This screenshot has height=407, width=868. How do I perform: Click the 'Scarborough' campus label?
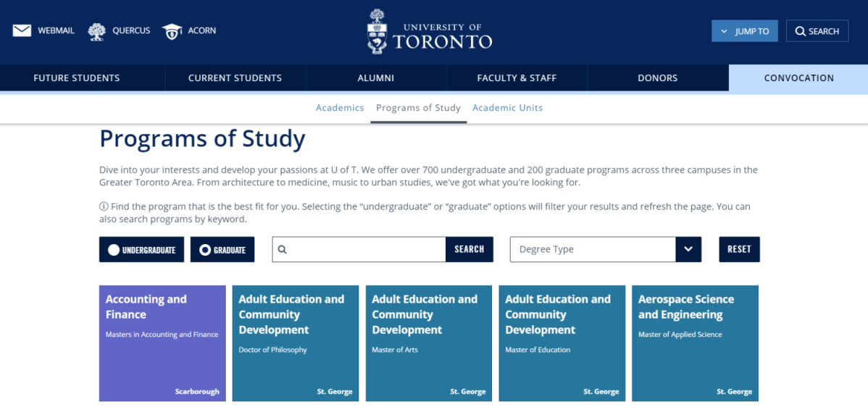pyautogui.click(x=197, y=392)
